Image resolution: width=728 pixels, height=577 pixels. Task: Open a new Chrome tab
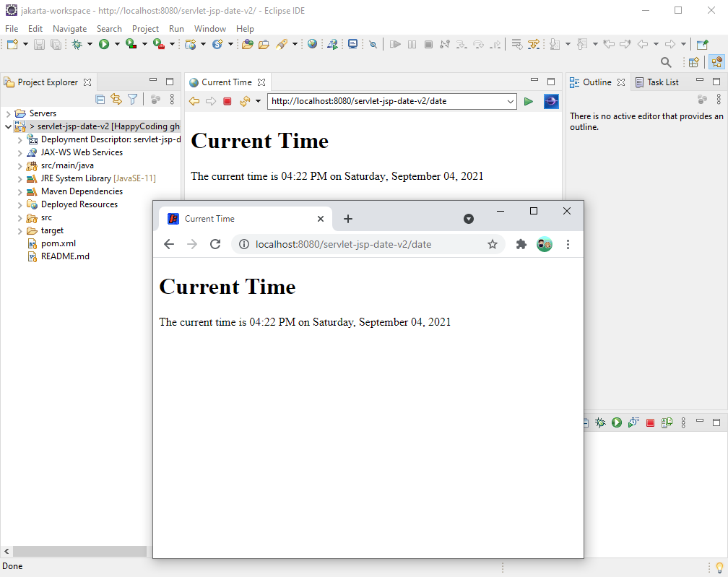tap(347, 219)
